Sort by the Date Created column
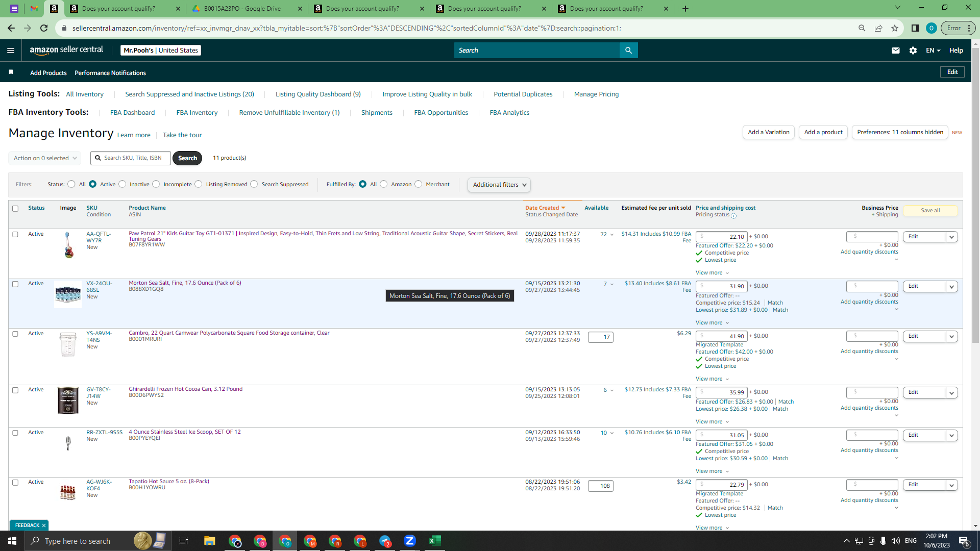This screenshot has height=551, width=980. (545, 208)
